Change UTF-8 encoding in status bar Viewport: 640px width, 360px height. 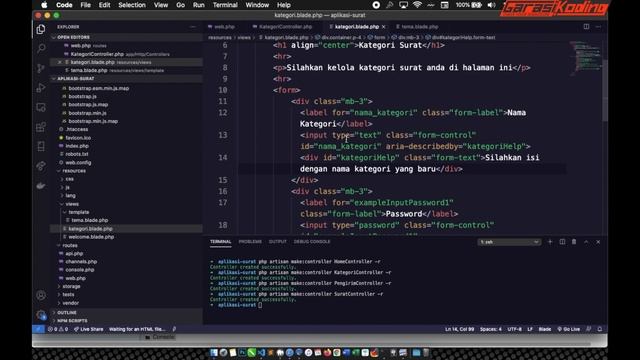click(514, 329)
